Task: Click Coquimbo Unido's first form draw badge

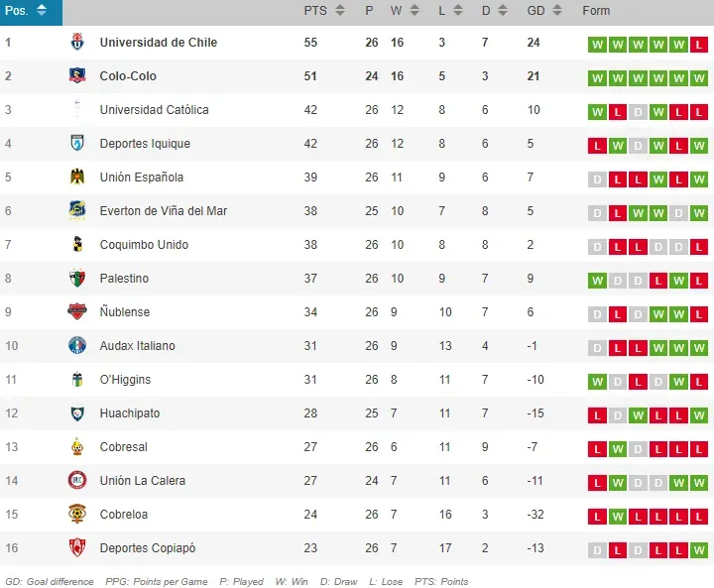Action: (597, 246)
